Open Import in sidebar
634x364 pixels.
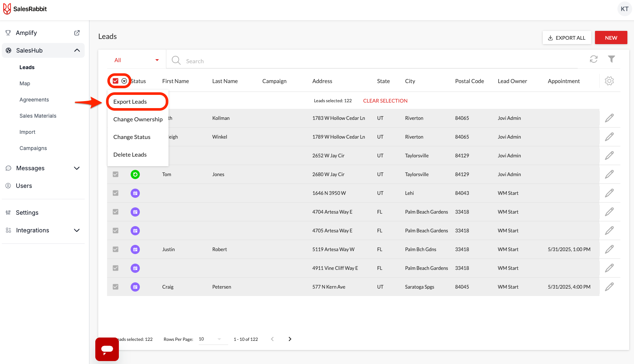point(28,132)
